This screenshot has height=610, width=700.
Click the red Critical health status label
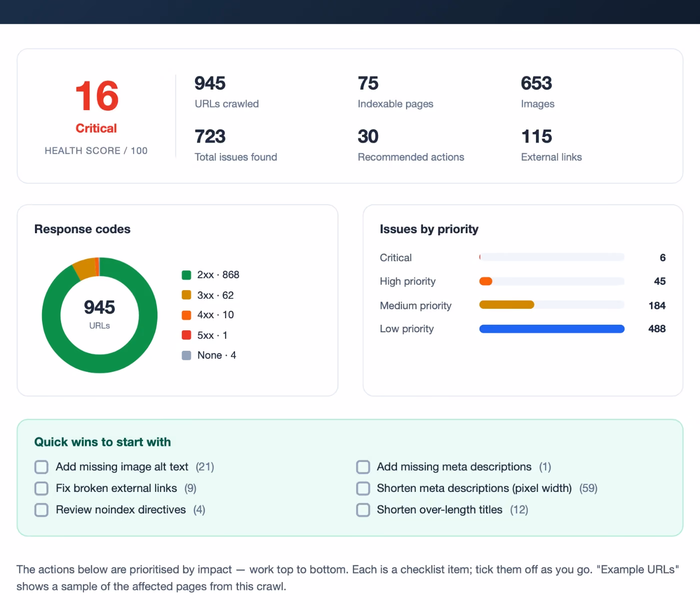click(x=96, y=129)
